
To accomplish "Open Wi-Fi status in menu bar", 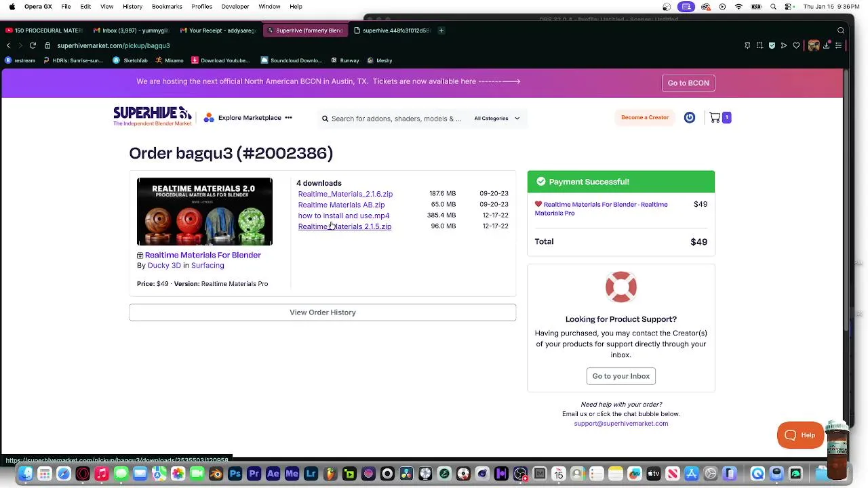I will pyautogui.click(x=738, y=7).
